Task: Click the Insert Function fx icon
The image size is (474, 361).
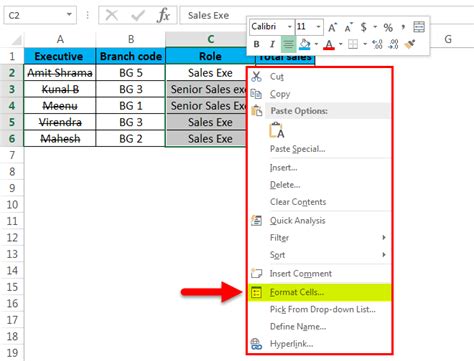Action: coord(163,15)
